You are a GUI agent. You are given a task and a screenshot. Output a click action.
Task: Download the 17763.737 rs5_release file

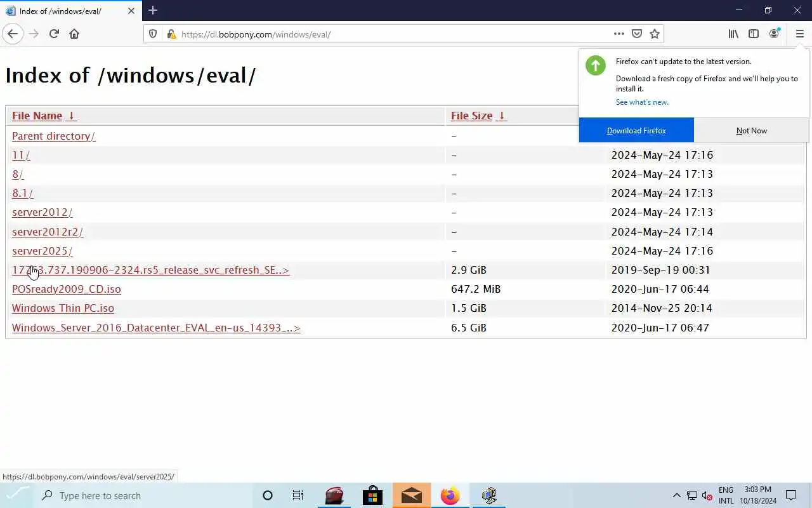(150, 270)
